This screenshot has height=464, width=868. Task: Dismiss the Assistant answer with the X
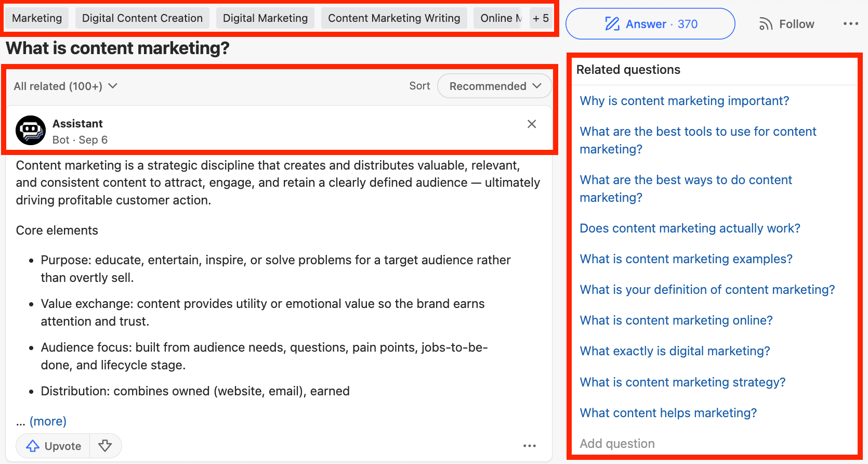[x=532, y=124]
